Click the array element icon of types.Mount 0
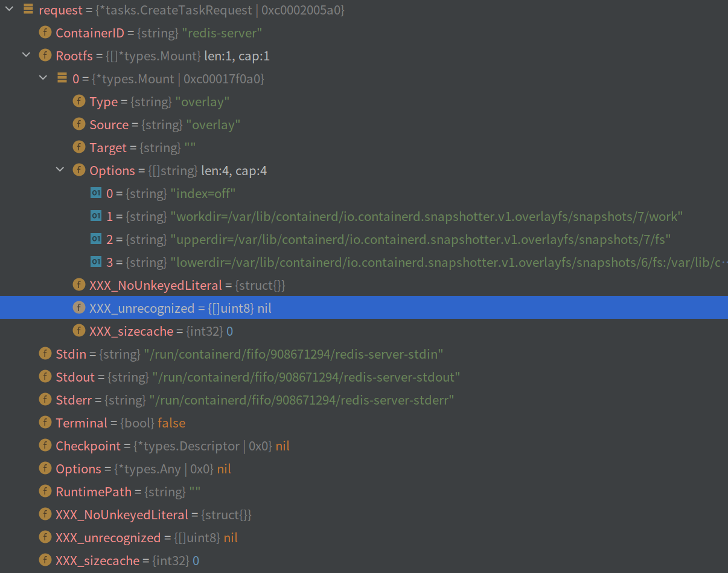Viewport: 728px width, 573px height. click(62, 78)
